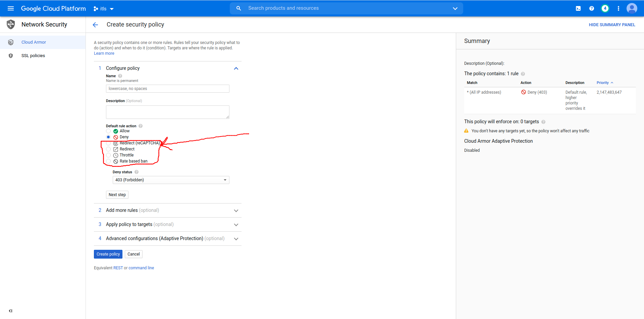Click the (All IP addresses) match cell

(484, 92)
